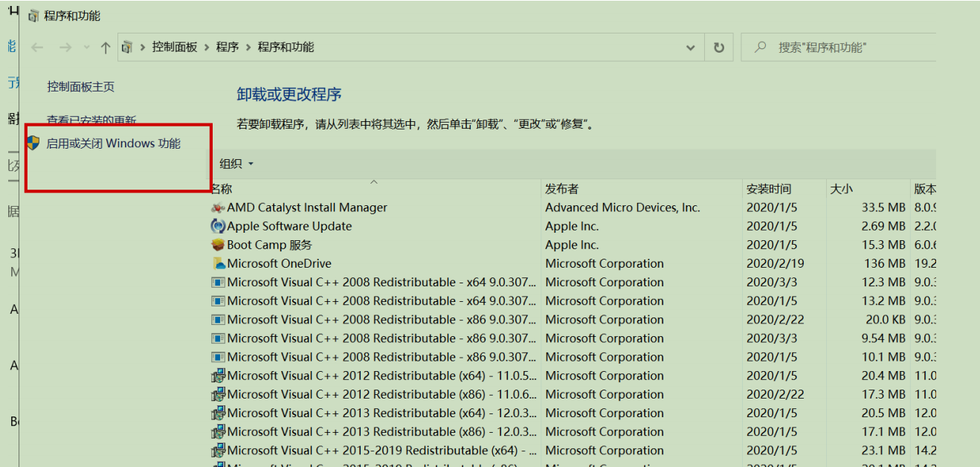Click the AMD Catalyst Install Manager icon
Screen dimensions: 980x467
pyautogui.click(x=218, y=208)
